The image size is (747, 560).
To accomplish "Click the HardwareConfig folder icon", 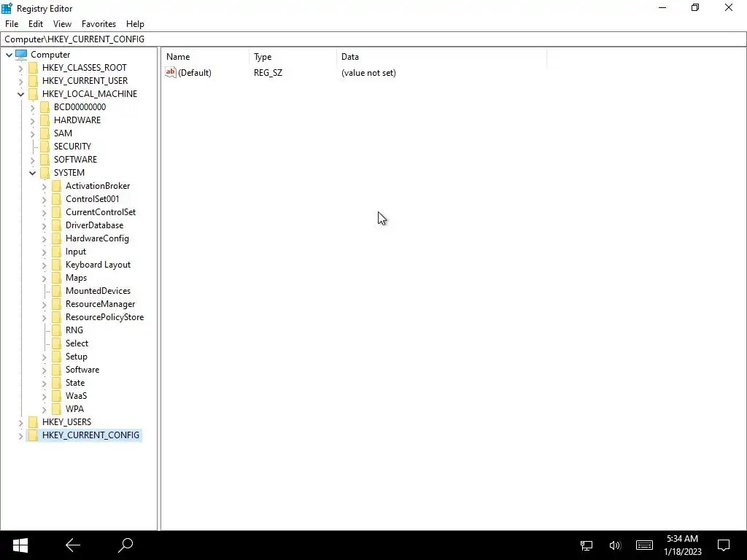I will click(x=56, y=238).
